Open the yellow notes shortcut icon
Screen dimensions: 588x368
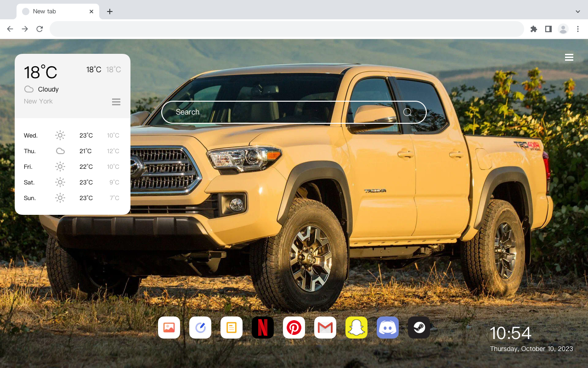pyautogui.click(x=232, y=328)
